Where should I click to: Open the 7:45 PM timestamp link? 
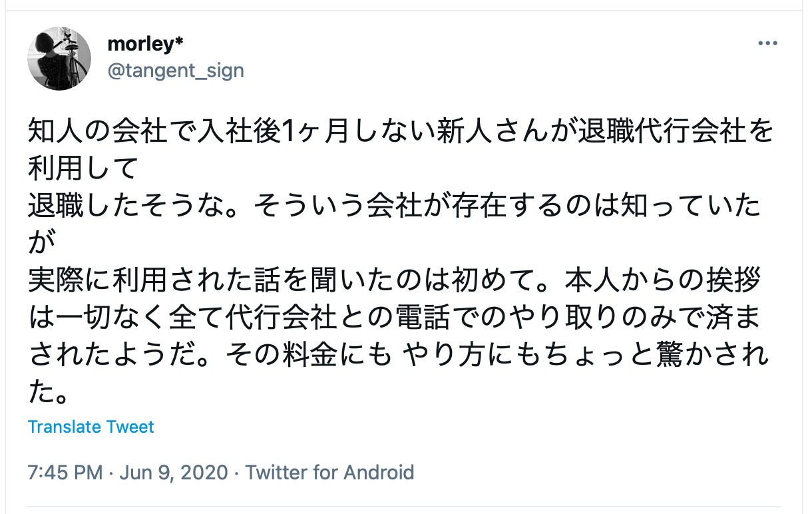65,473
